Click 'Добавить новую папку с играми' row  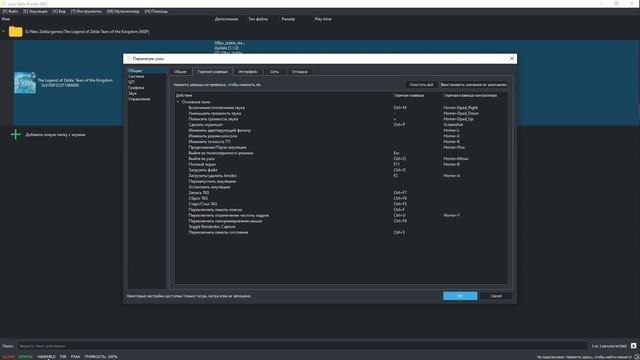[56, 134]
